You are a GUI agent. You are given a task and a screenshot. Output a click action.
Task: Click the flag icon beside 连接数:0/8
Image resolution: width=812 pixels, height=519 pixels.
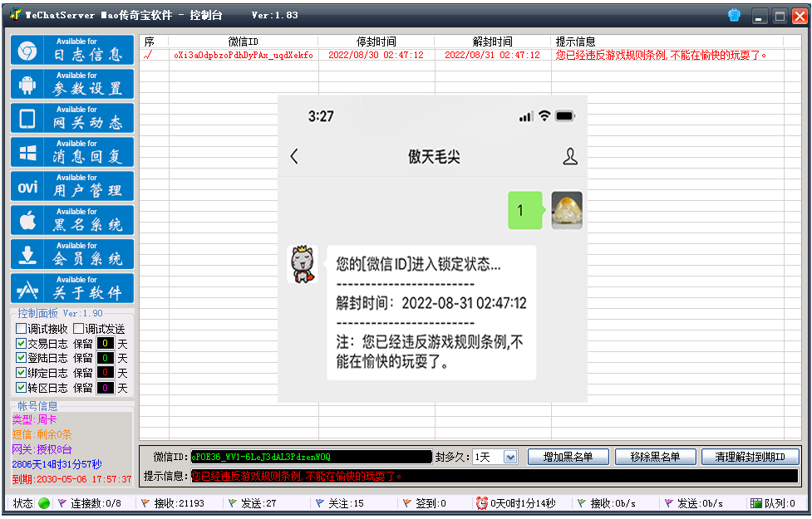(62, 503)
